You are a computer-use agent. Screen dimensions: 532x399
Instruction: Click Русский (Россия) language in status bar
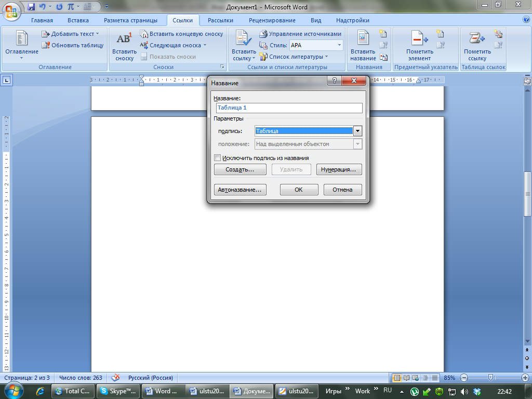tap(150, 378)
